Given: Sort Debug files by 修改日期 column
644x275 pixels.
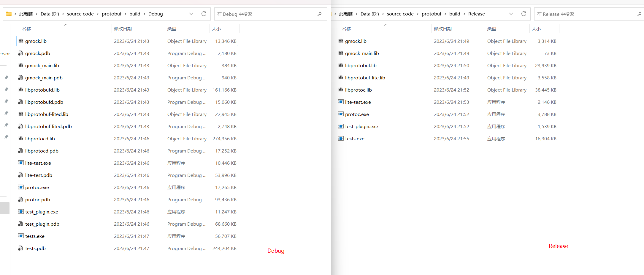Looking at the screenshot, I should pyautogui.click(x=123, y=29).
